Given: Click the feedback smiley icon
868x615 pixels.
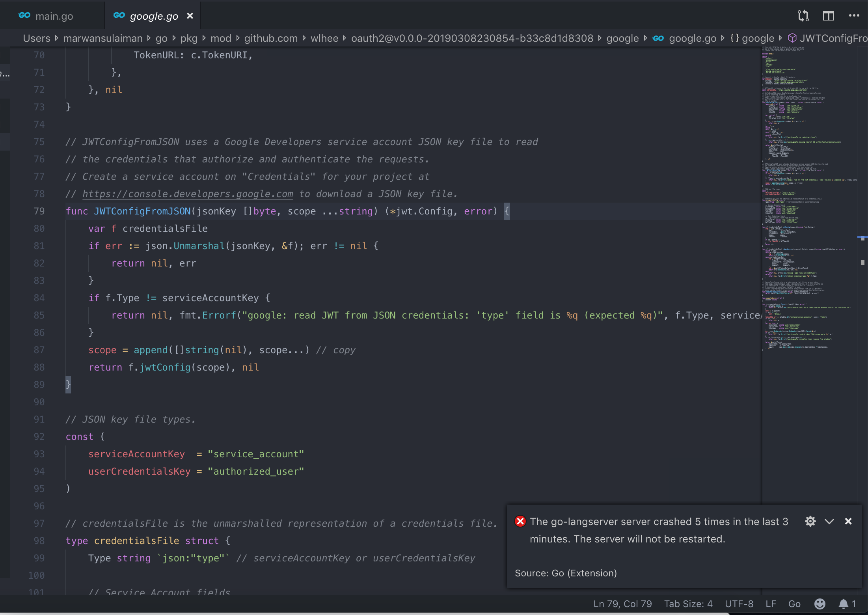Looking at the screenshot, I should (819, 604).
